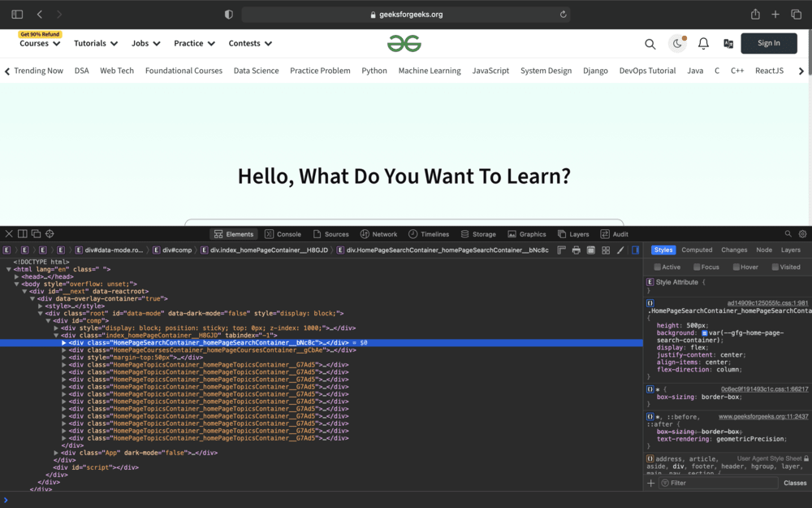Toggle the website dark mode moon icon
The image size is (812, 508).
677,44
